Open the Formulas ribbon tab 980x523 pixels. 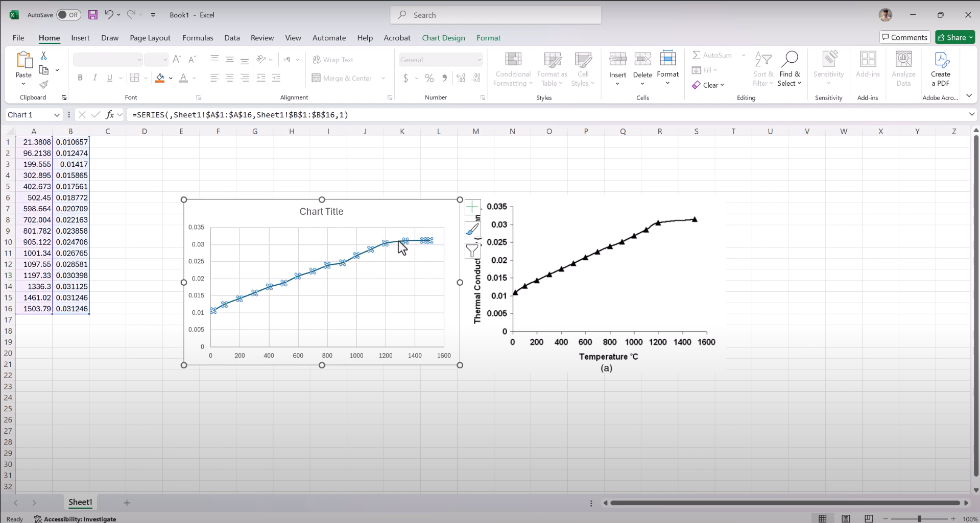tap(198, 37)
